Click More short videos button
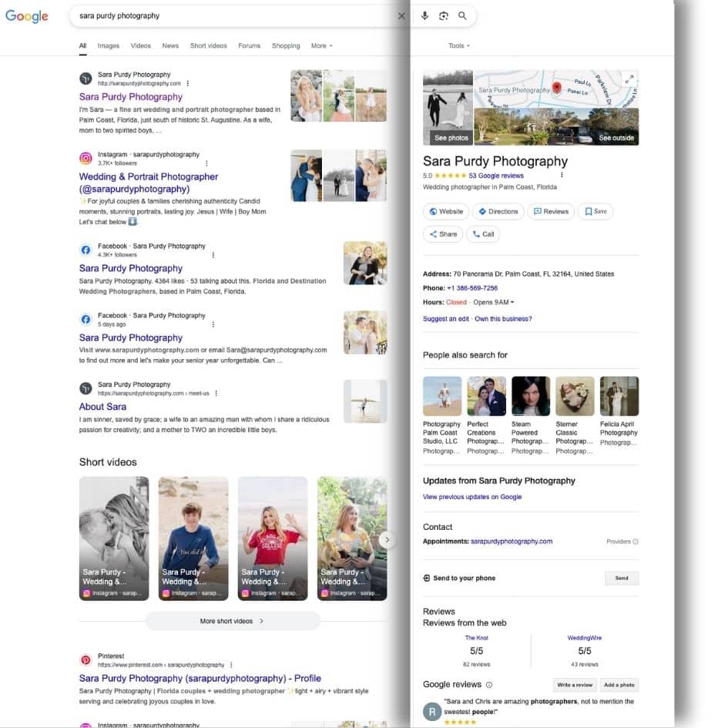The image size is (728, 728). [x=233, y=621]
